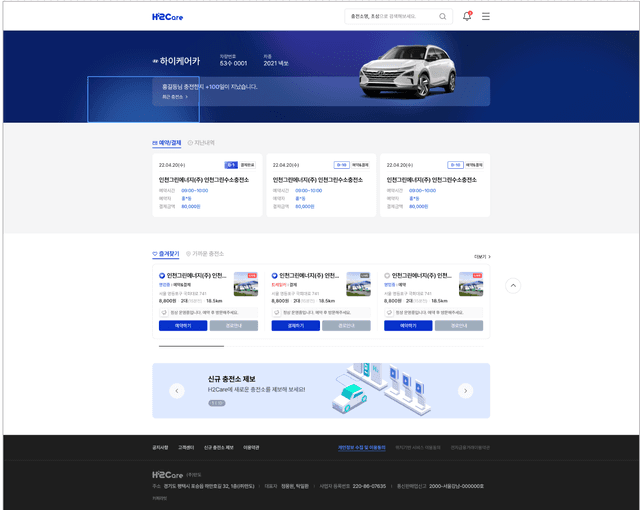
Task: Switch to the 지난내역 tab
Action: [x=201, y=143]
